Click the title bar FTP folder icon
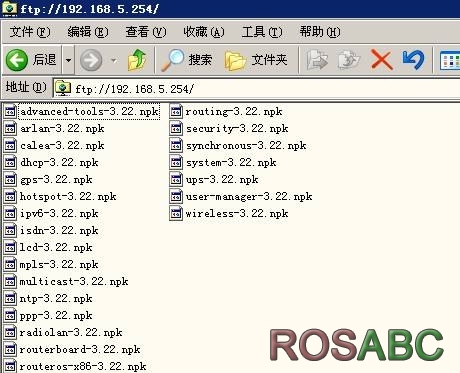This screenshot has height=373, width=460. pos(9,8)
